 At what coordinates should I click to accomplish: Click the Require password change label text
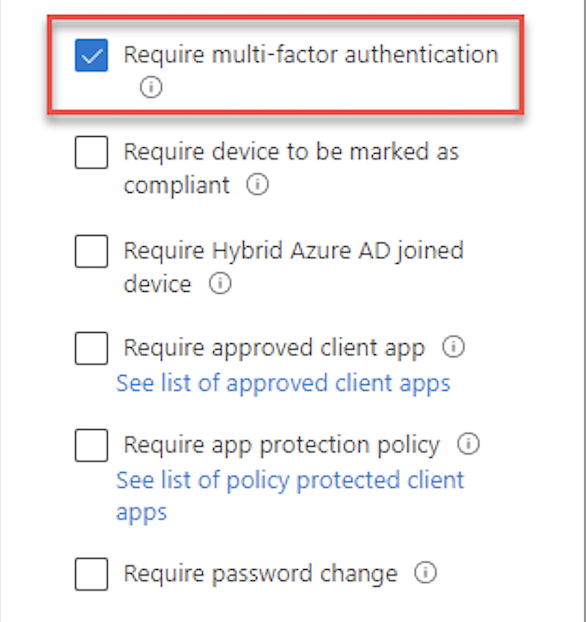[x=261, y=574]
